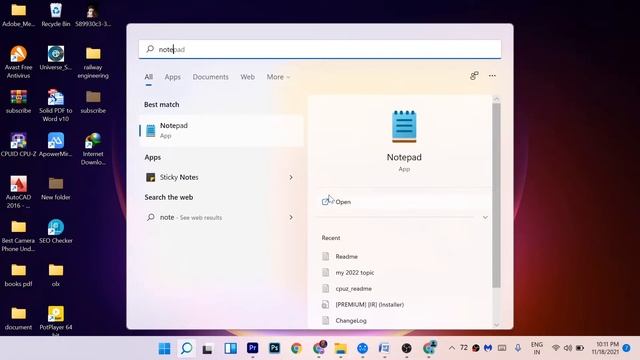Click the volume speaker tray icon

tap(568, 348)
